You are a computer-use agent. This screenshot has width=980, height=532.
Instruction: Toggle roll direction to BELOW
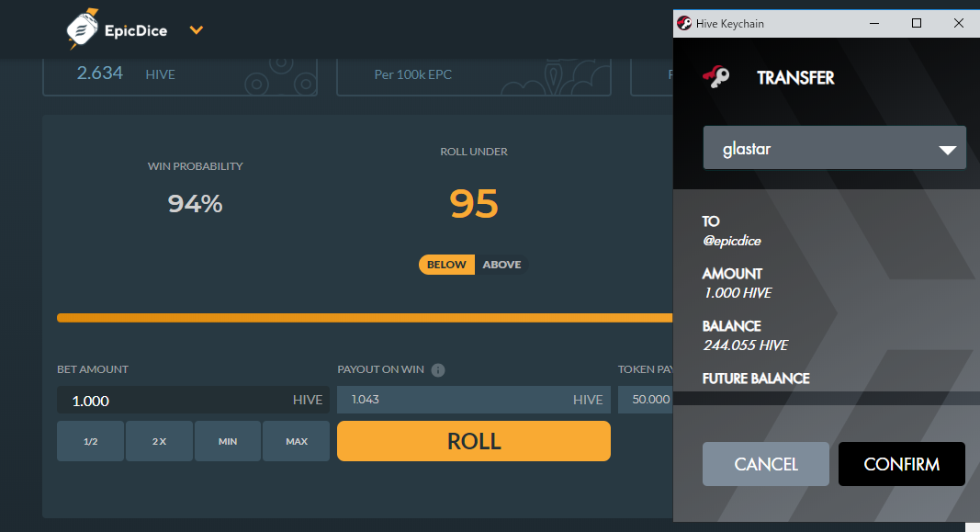click(x=446, y=265)
